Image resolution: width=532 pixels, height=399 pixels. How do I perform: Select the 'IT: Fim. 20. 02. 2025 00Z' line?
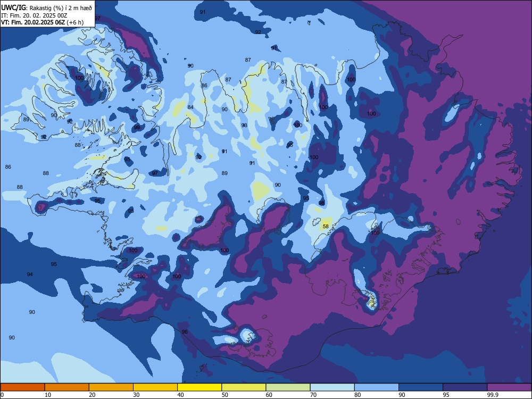pos(34,15)
